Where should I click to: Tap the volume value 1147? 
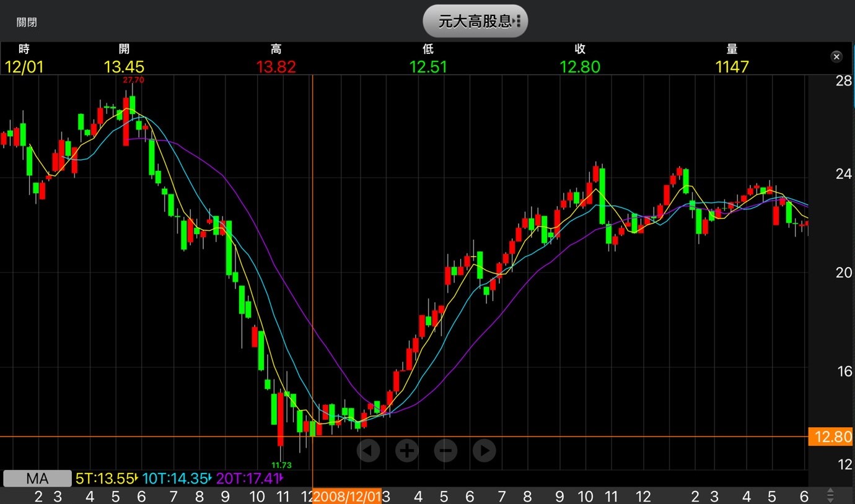tap(732, 67)
